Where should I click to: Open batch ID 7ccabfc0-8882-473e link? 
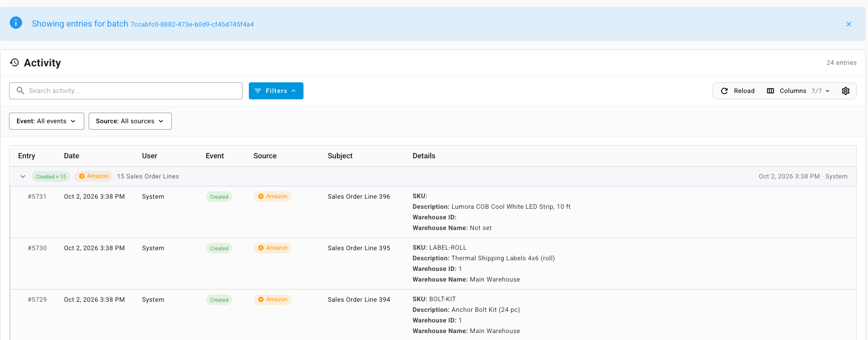click(x=192, y=24)
